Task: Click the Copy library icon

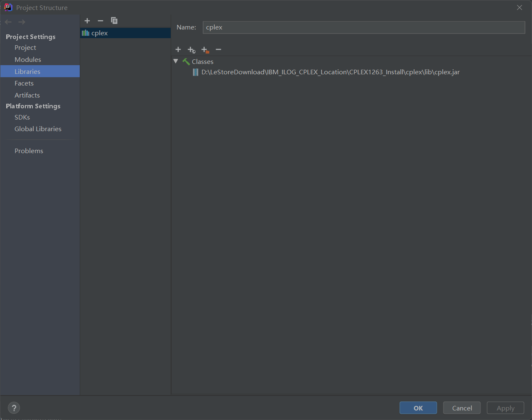Action: (x=114, y=21)
